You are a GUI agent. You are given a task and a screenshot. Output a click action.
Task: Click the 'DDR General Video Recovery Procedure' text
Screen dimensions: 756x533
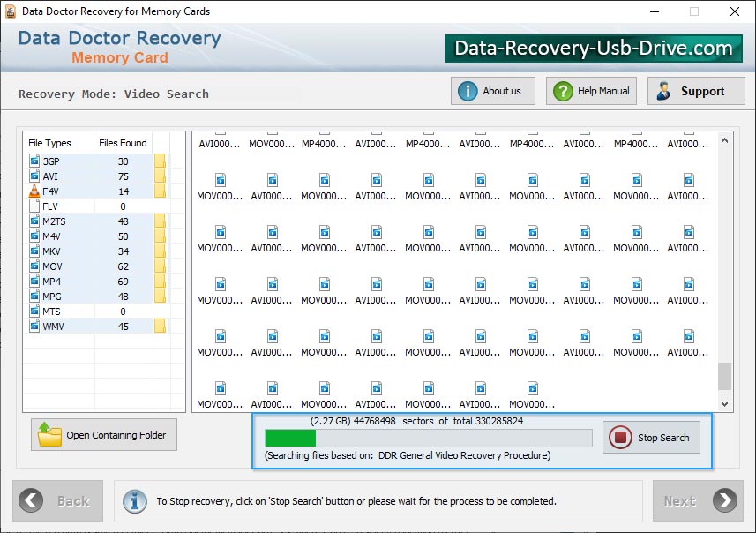(x=464, y=455)
